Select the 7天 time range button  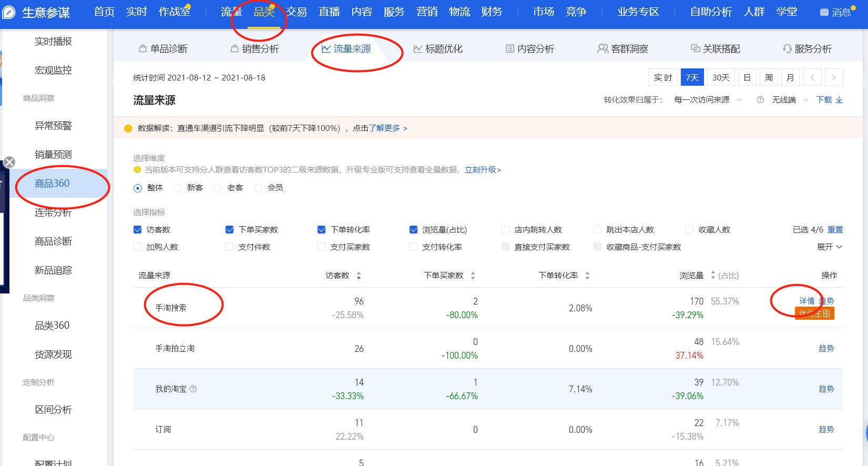[692, 77]
